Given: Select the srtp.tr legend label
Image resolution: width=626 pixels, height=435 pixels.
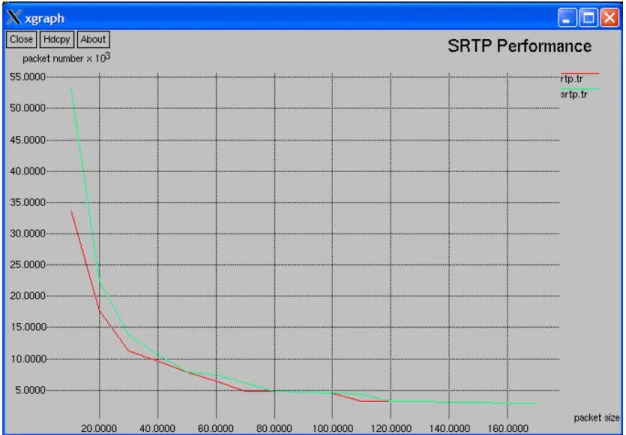Looking at the screenshot, I should click(x=574, y=95).
